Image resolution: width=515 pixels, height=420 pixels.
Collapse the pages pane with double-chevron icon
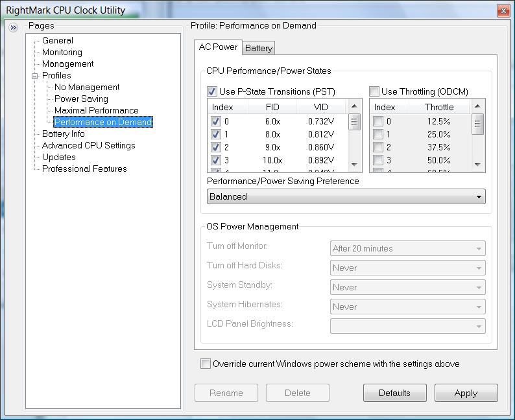coord(13,28)
